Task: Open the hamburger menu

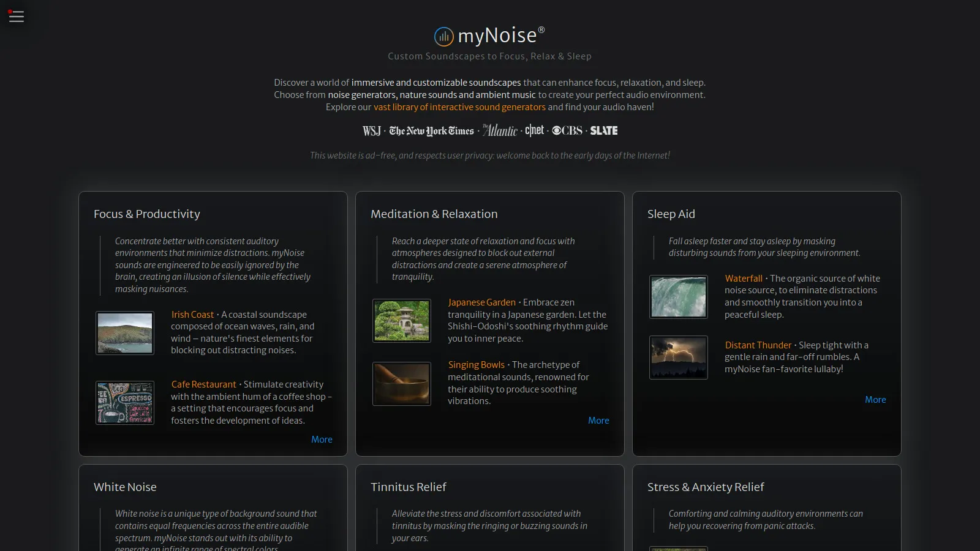Action: tap(16, 16)
